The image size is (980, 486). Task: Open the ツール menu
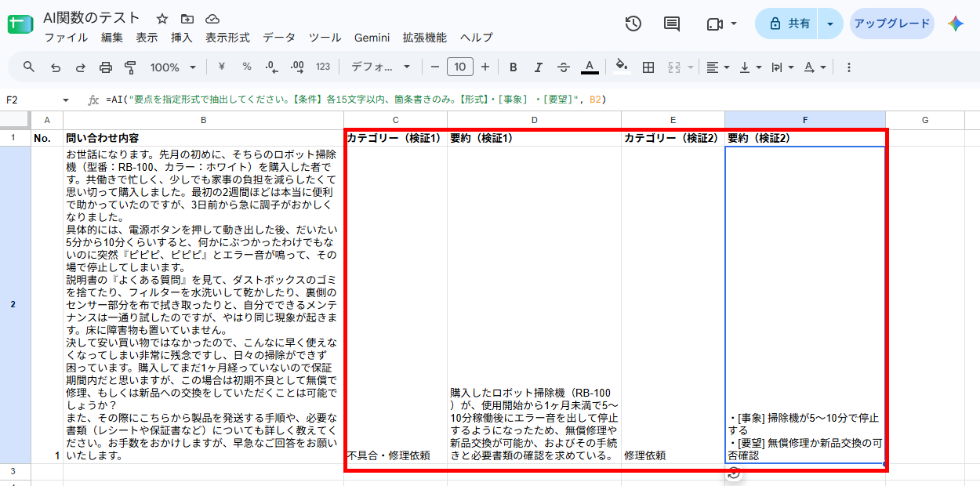click(325, 38)
